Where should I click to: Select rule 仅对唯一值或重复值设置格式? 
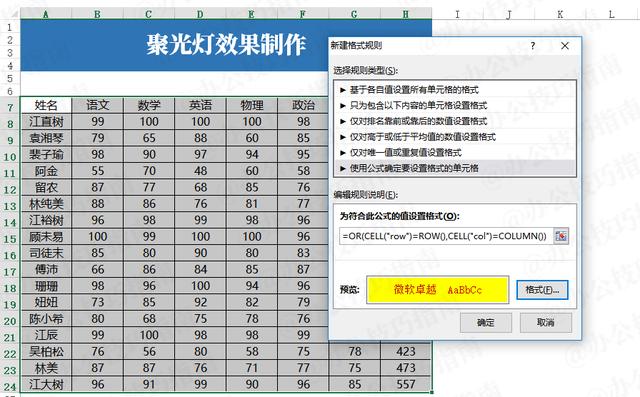click(x=455, y=153)
